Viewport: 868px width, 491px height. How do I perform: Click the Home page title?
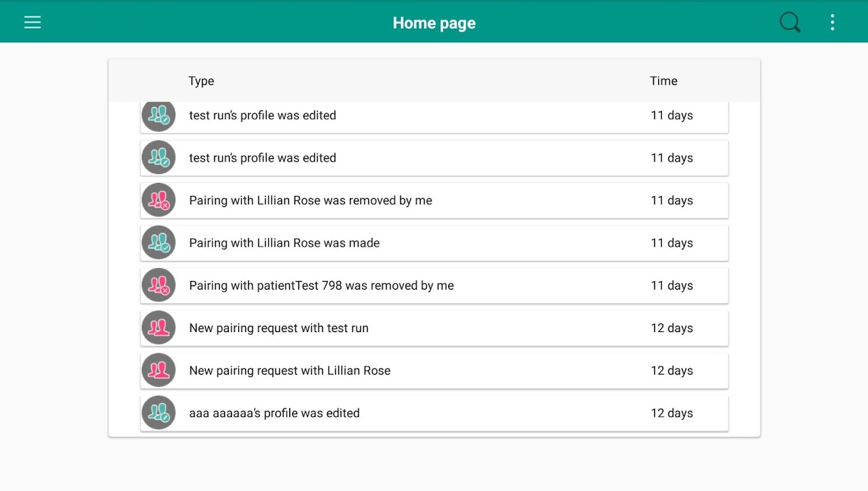[x=434, y=23]
